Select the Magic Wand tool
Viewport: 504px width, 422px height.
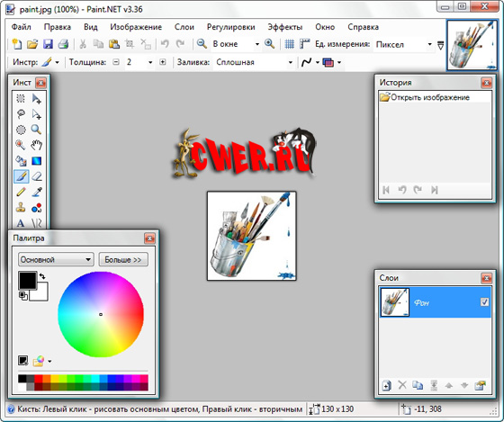pos(21,145)
